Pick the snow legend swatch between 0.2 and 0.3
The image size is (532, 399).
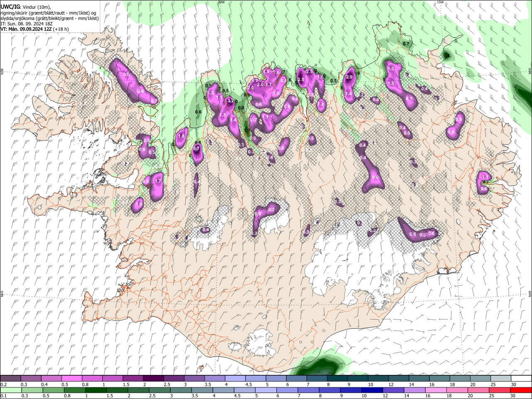[10, 379]
